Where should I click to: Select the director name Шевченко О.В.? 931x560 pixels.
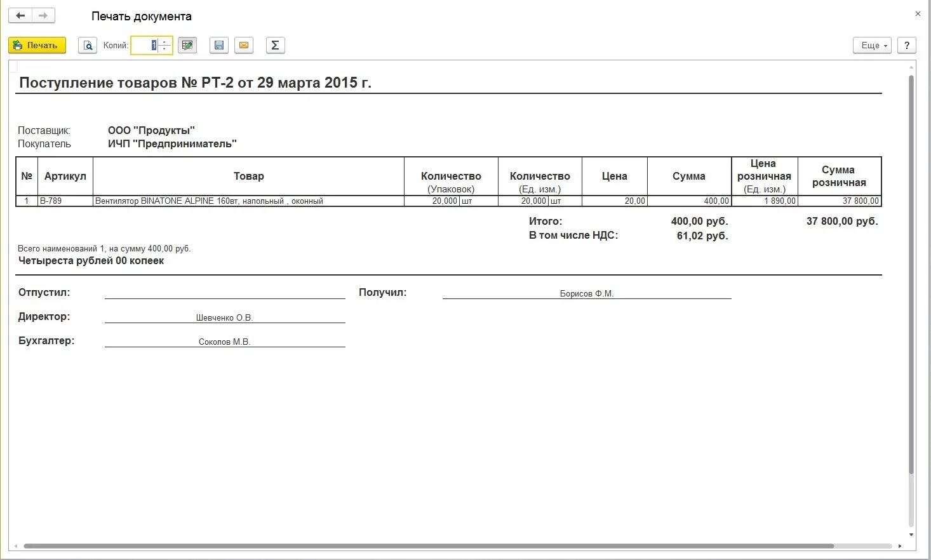click(224, 317)
